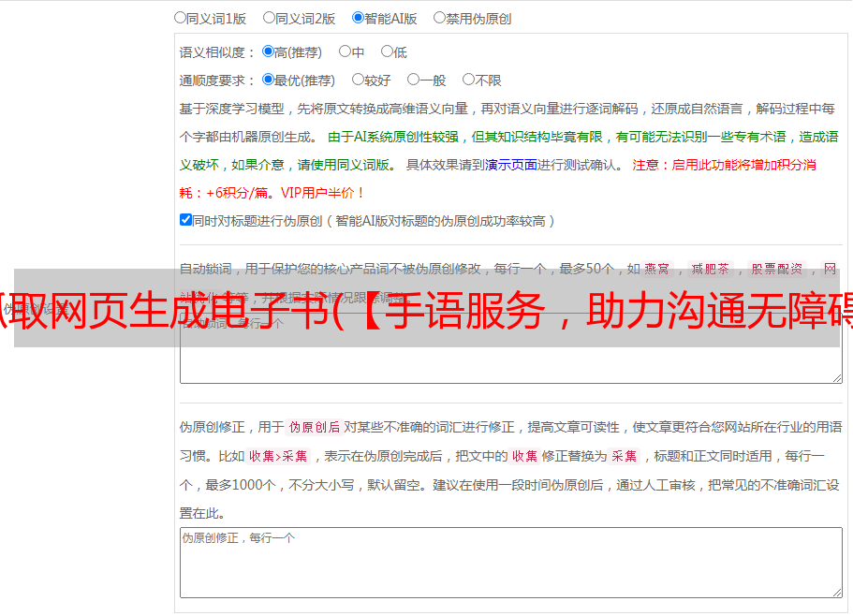Choose the 智能AI版 radio option
This screenshot has height=616, width=853.
click(x=358, y=18)
